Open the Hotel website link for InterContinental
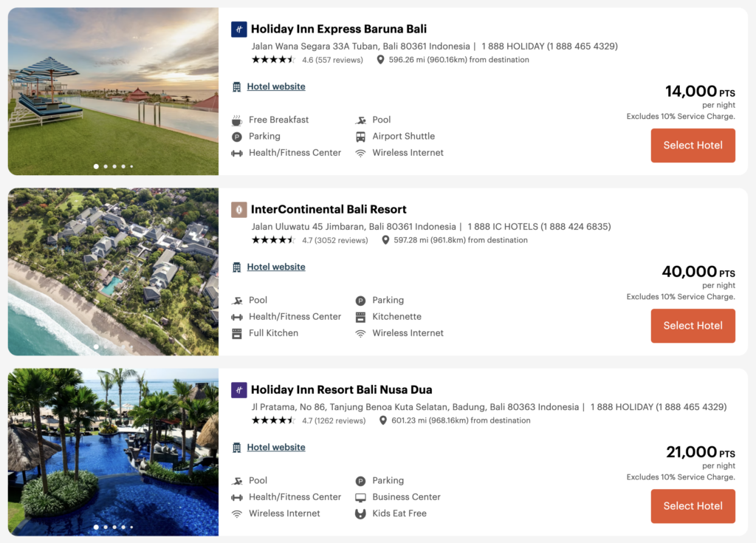Image resolution: width=756 pixels, height=543 pixels. click(276, 267)
